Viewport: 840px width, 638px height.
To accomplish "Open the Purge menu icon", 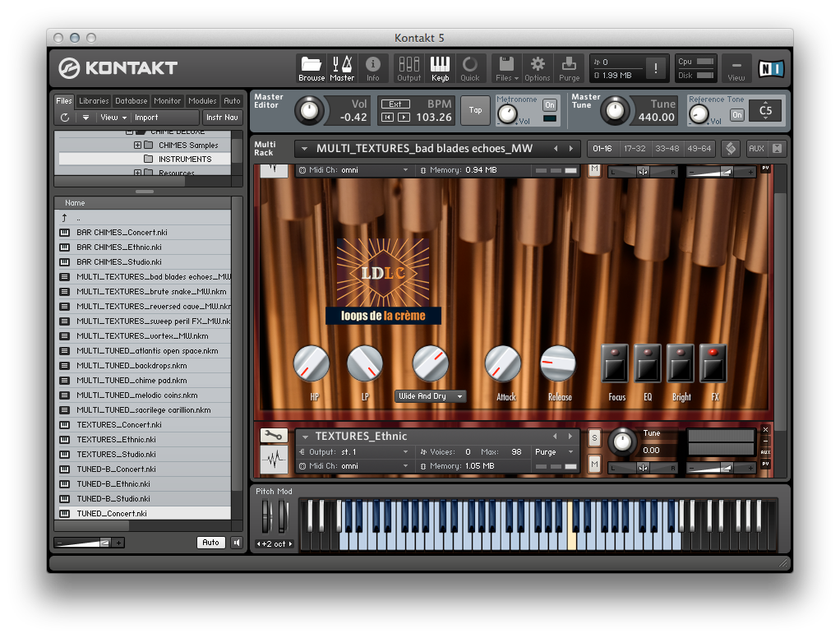I will tap(569, 68).
